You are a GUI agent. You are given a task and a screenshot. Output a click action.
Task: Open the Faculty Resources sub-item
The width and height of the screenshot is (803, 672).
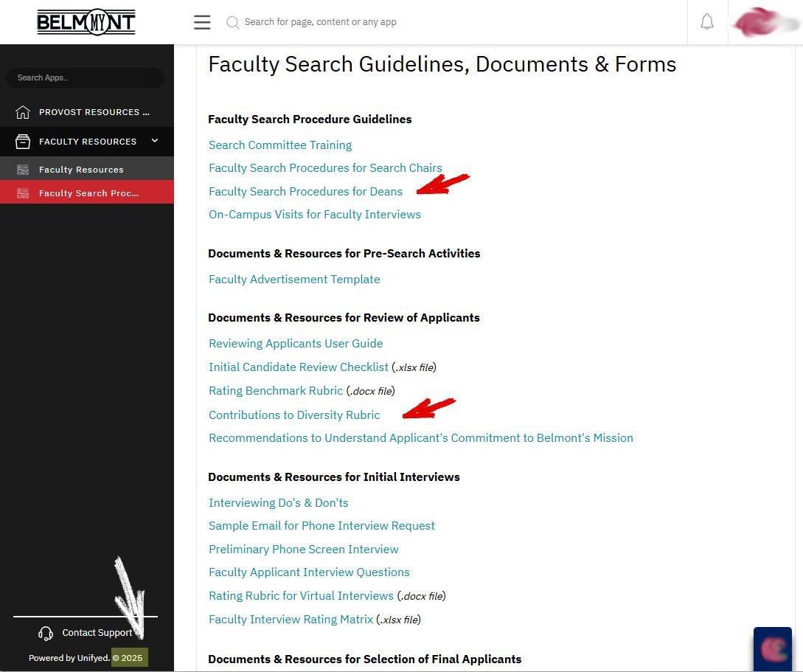pos(87,169)
